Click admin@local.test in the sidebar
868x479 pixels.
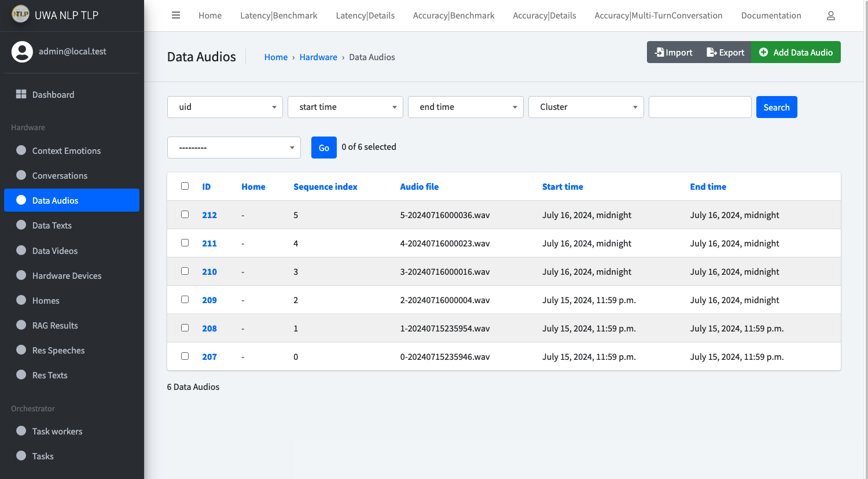click(x=72, y=51)
